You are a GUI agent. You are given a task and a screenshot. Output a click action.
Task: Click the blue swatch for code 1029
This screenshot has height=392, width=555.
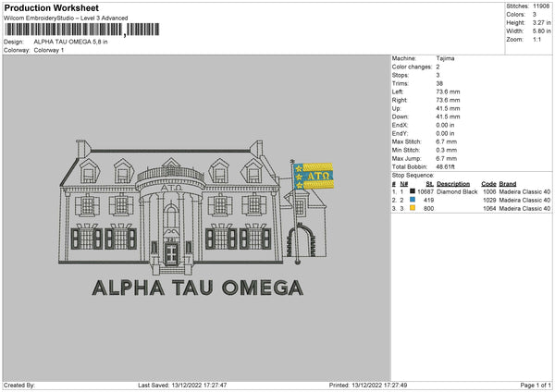tap(413, 200)
